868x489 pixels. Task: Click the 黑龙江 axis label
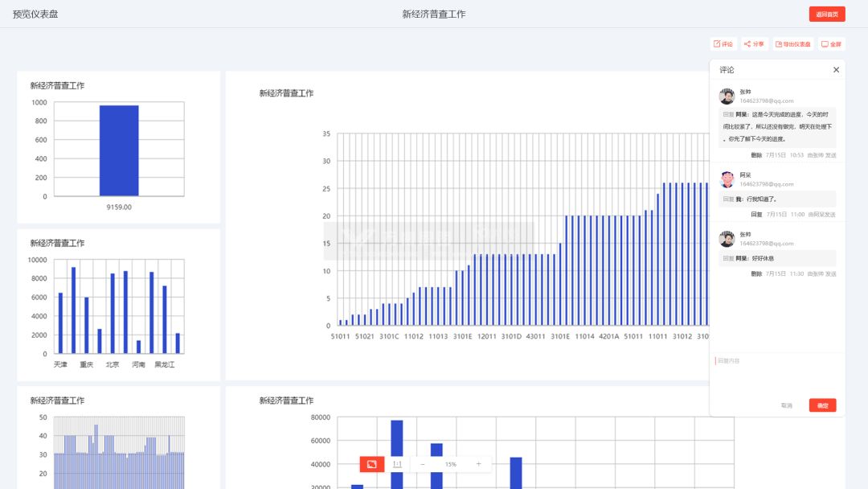click(x=165, y=364)
